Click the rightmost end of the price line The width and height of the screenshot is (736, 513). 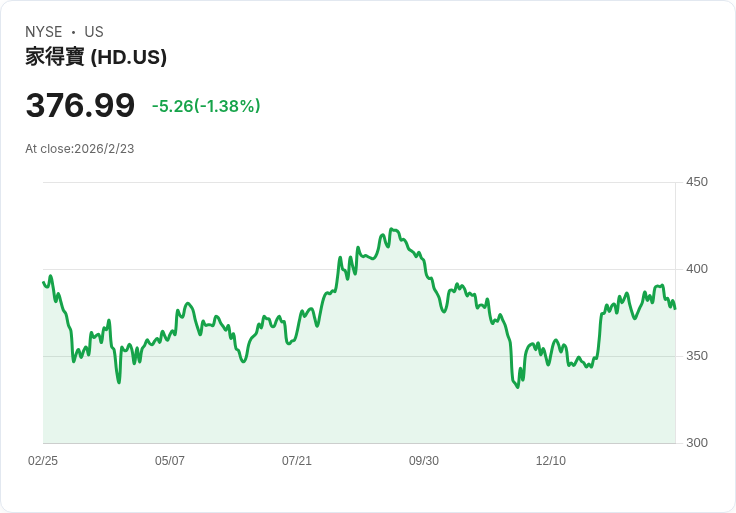tap(675, 308)
